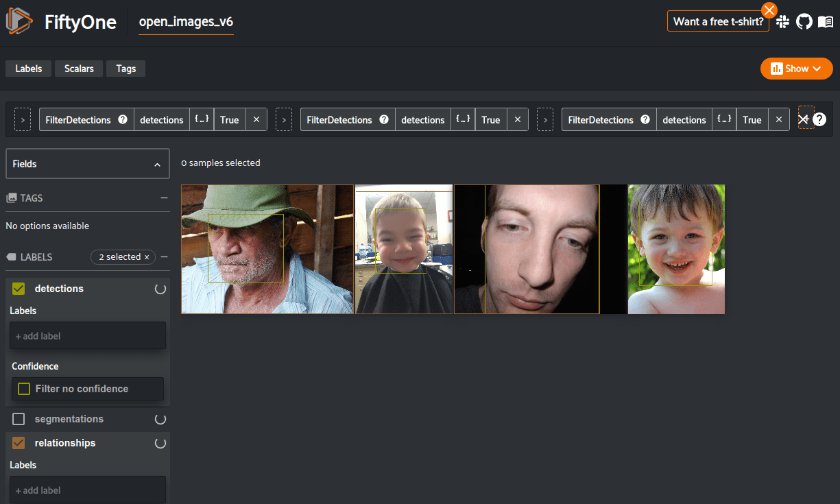Click the '0 samples selected' text
Screen dimensions: 840x504
click(x=221, y=163)
